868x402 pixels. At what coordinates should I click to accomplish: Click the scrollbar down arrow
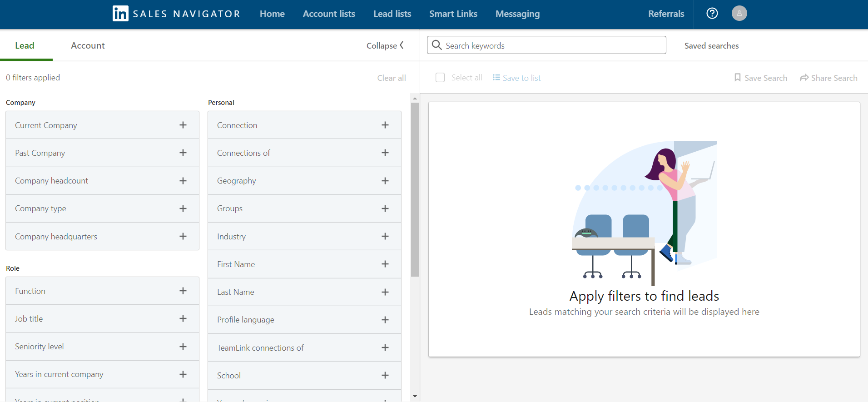pos(415,397)
